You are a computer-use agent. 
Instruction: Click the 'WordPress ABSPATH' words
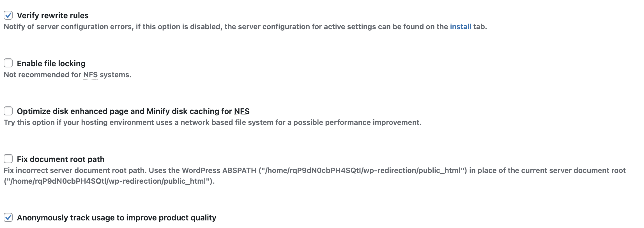coord(219,170)
